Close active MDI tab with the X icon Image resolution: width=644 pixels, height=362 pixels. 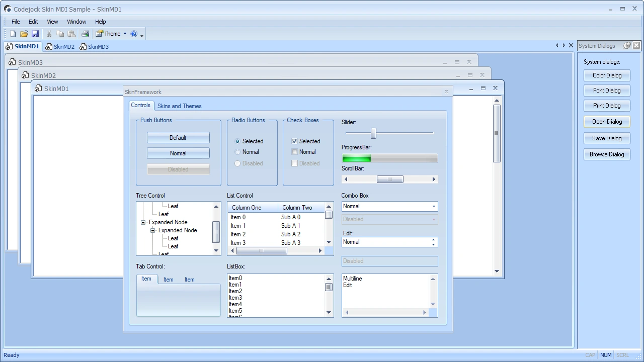click(x=571, y=46)
